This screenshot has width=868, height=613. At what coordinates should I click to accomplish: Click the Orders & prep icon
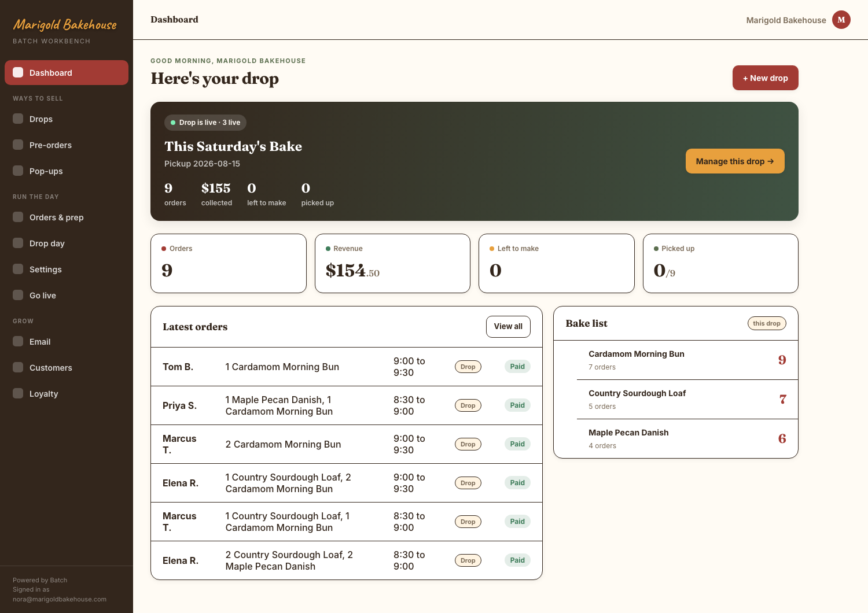click(x=18, y=217)
